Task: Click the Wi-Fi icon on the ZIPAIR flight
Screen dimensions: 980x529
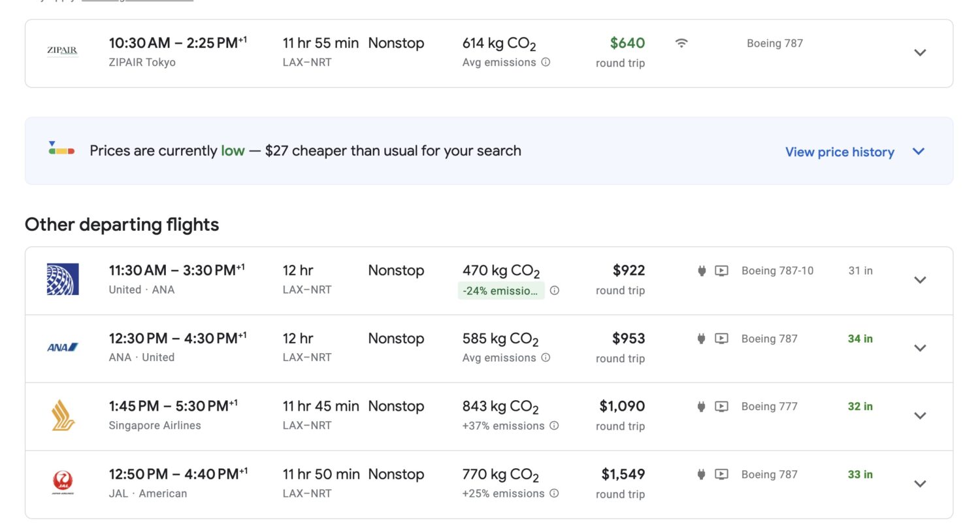Action: pyautogui.click(x=681, y=43)
